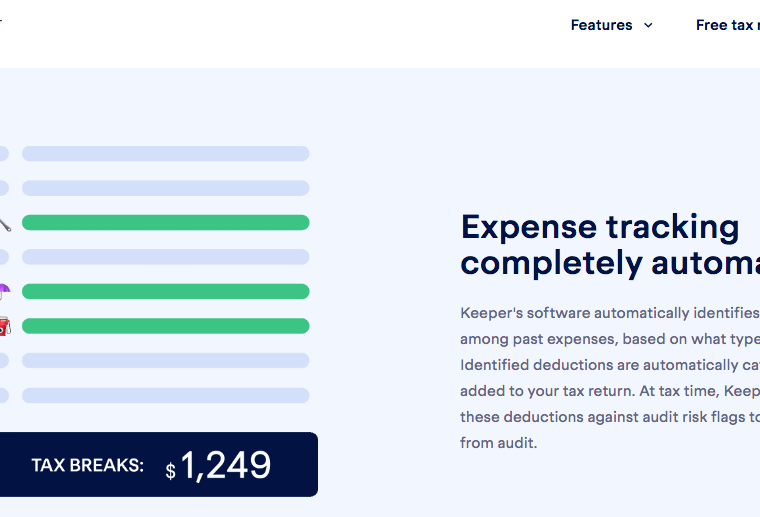760x517 pixels.
Task: Click the Expense tracking heading
Action: tap(610, 245)
